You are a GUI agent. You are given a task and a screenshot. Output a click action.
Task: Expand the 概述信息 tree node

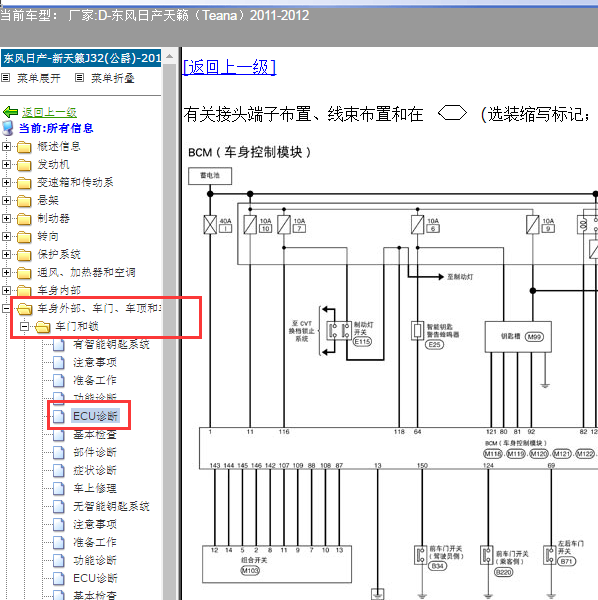(6, 146)
